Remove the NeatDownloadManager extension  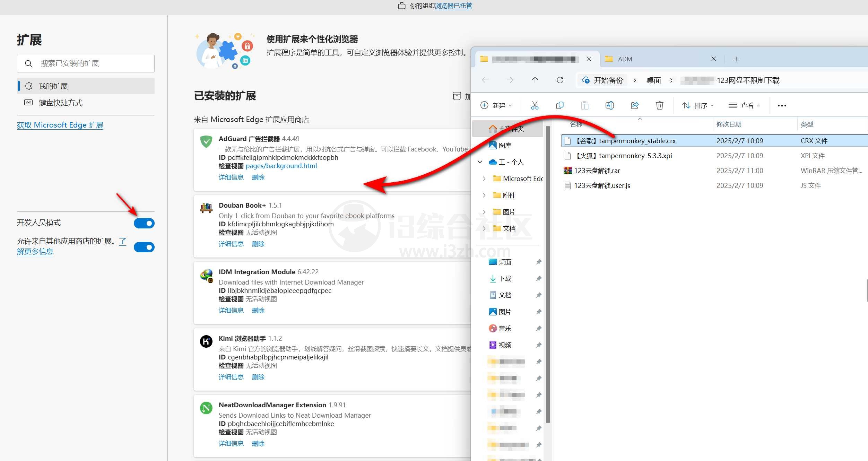(258, 443)
